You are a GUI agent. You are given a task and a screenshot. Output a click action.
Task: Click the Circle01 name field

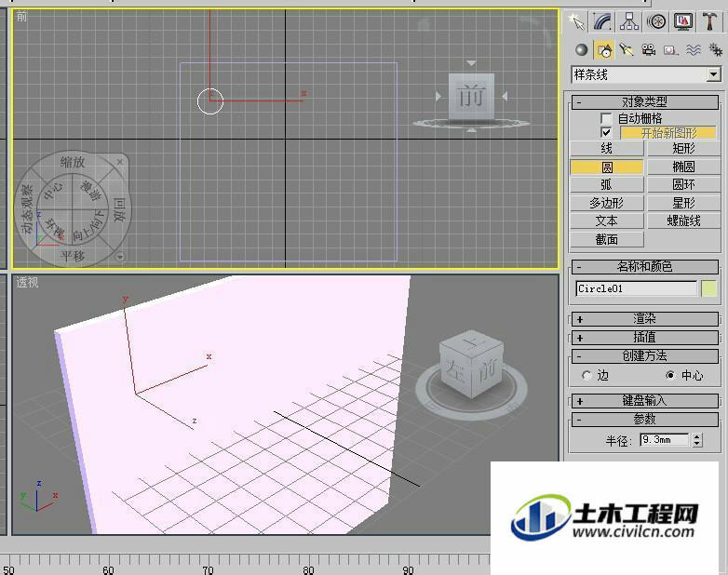(636, 288)
